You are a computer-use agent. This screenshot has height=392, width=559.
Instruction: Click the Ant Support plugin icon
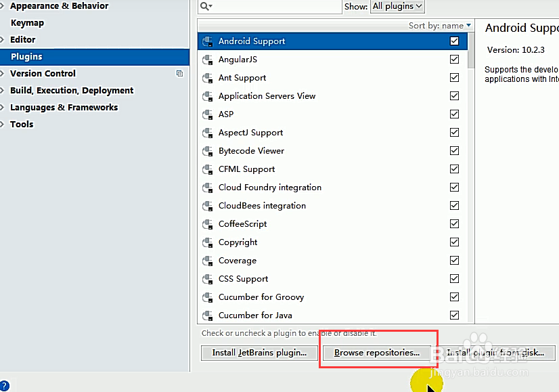click(x=208, y=78)
